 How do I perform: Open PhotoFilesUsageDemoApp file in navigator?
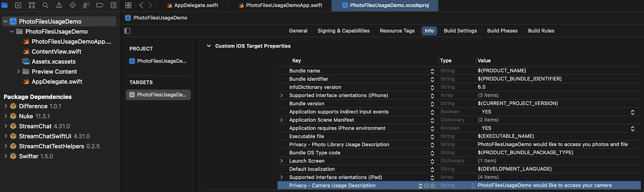(x=71, y=42)
